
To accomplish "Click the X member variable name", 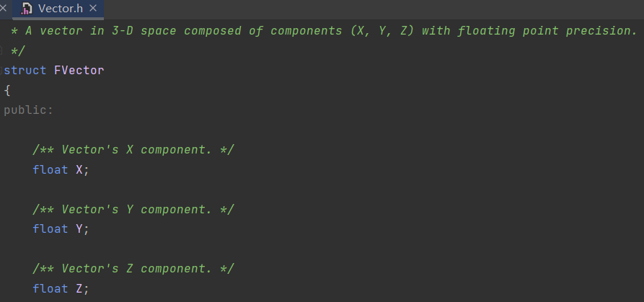I will (x=79, y=170).
